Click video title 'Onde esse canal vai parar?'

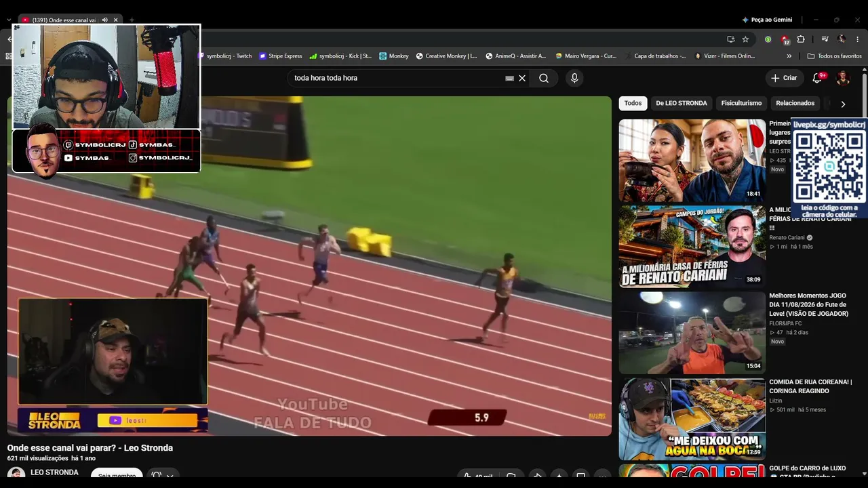90,448
